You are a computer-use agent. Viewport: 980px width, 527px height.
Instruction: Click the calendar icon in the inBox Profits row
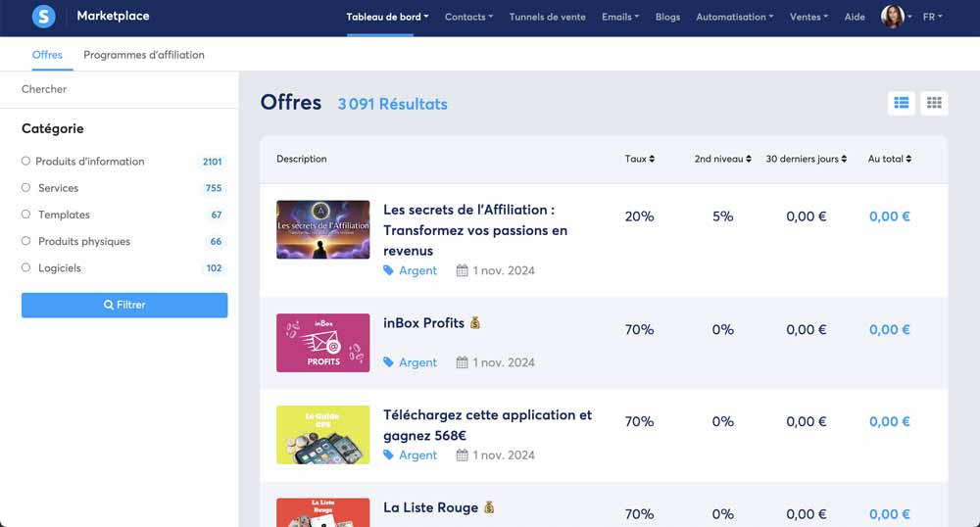coord(462,362)
